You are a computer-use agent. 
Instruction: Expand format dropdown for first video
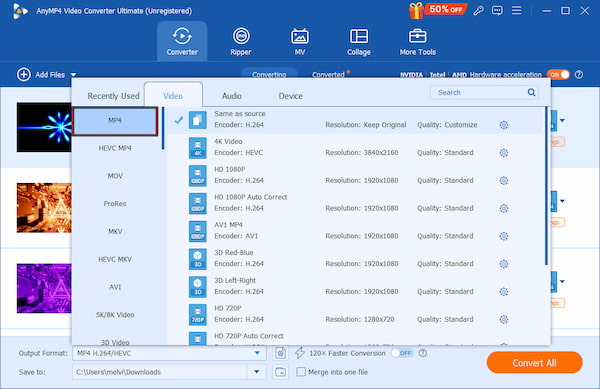point(562,120)
